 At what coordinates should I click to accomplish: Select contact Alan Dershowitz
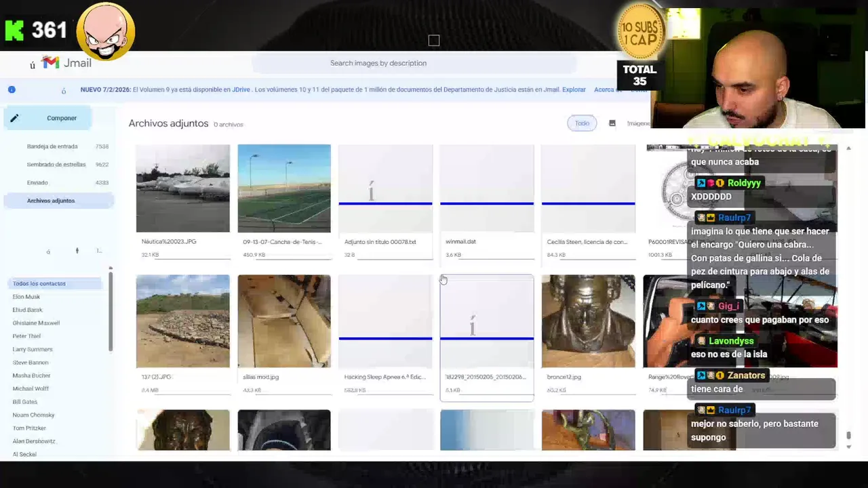tap(34, 441)
